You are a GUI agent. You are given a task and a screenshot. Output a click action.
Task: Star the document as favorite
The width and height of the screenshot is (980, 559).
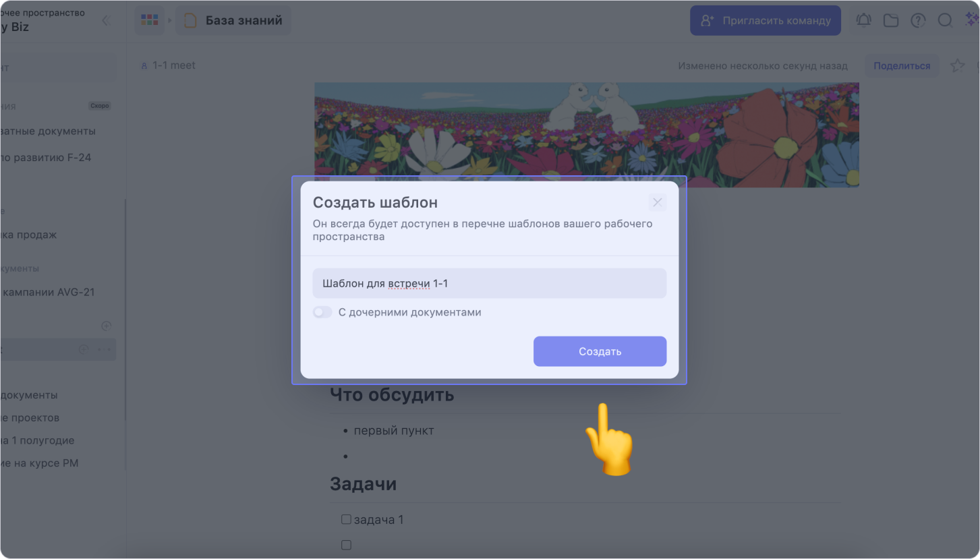coord(957,65)
